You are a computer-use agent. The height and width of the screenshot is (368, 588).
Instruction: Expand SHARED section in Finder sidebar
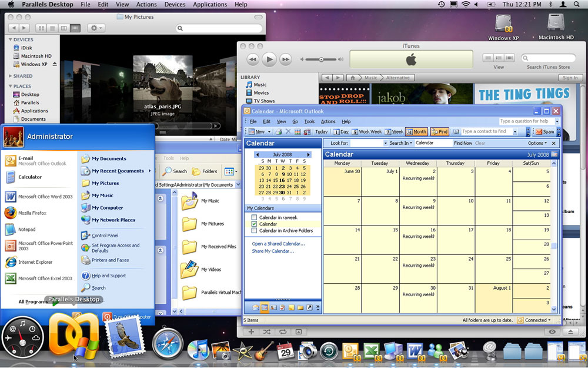point(10,76)
